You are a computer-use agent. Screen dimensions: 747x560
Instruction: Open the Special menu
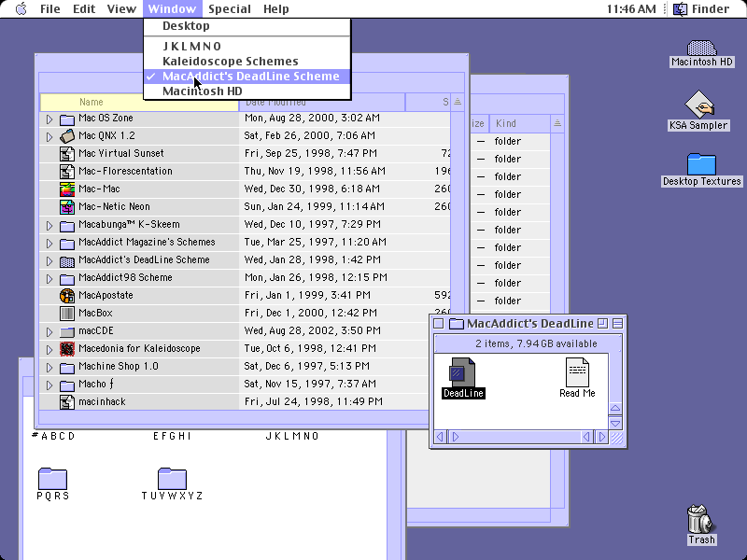(230, 8)
